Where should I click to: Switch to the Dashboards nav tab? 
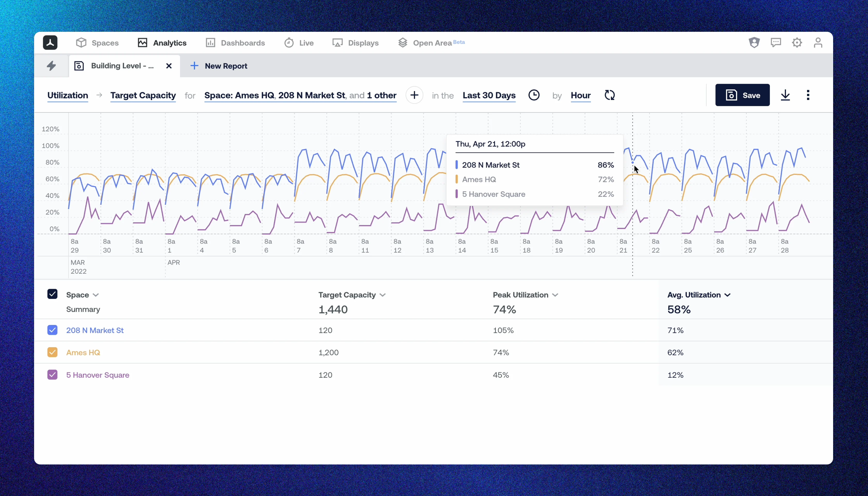(235, 43)
